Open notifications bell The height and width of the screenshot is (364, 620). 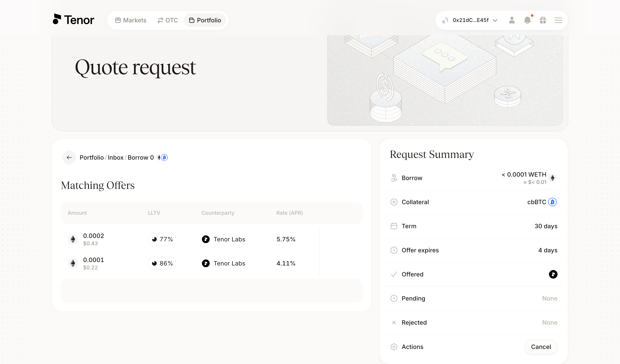click(527, 20)
